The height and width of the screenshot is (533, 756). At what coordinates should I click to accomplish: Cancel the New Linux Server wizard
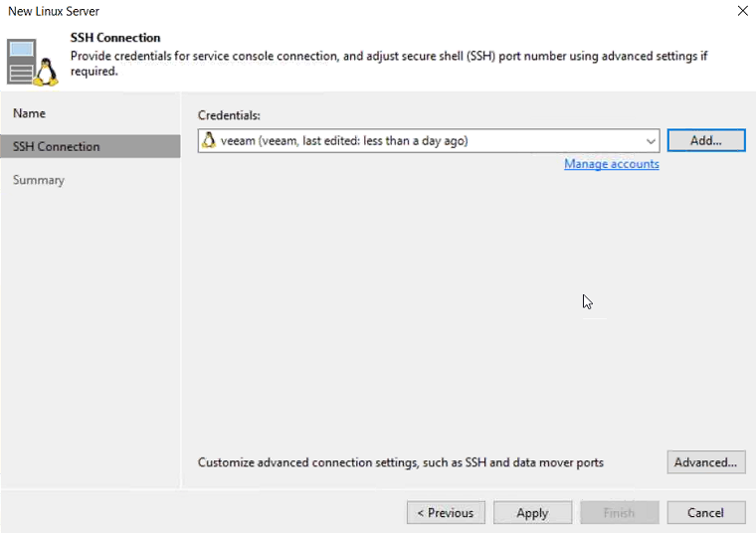coord(706,512)
